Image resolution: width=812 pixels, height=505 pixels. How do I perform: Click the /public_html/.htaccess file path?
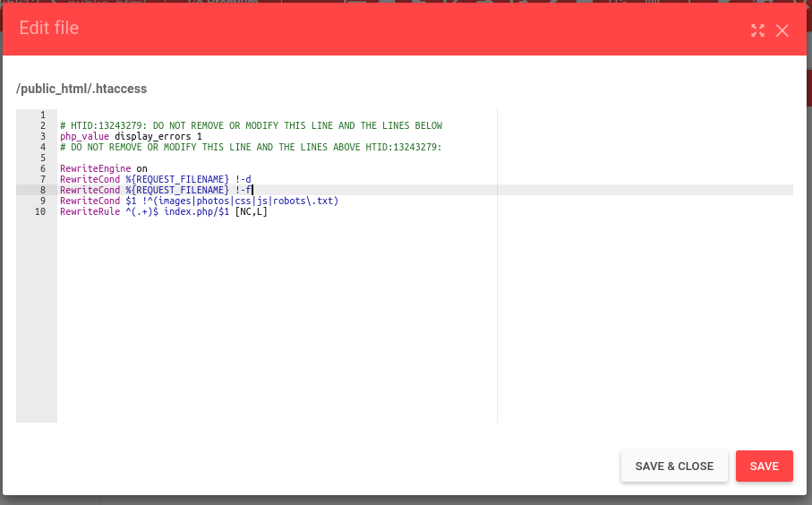[x=81, y=89]
